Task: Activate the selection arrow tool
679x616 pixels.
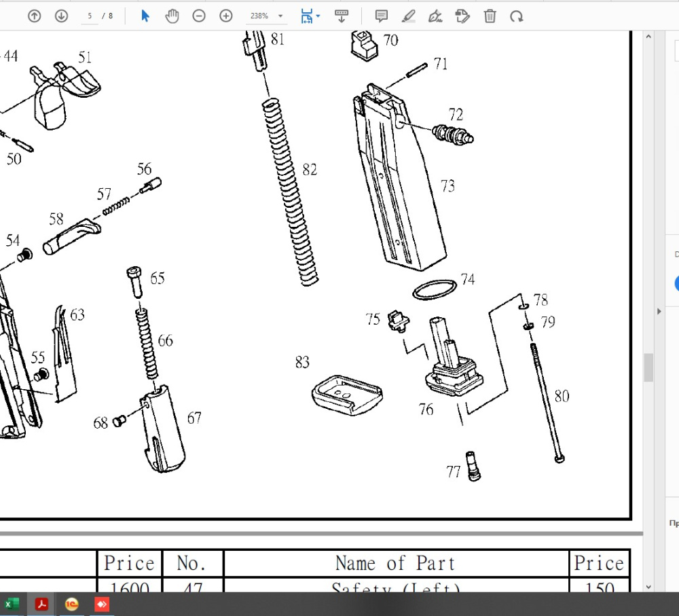Action: 145,16
